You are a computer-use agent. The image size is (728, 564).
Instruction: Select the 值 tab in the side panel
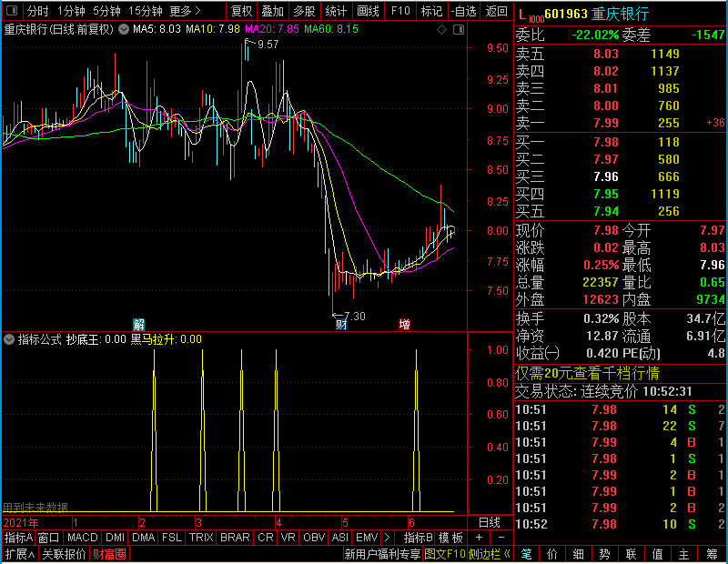click(657, 554)
